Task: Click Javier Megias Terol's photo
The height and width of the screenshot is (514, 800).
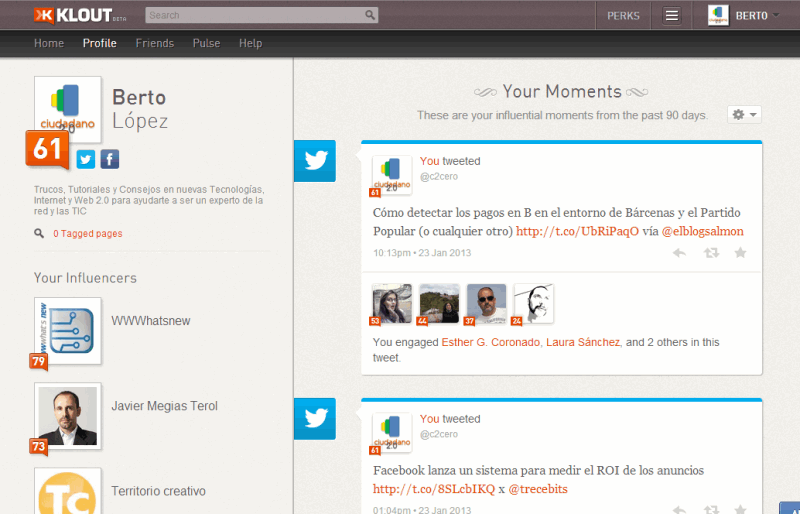Action: (x=67, y=416)
